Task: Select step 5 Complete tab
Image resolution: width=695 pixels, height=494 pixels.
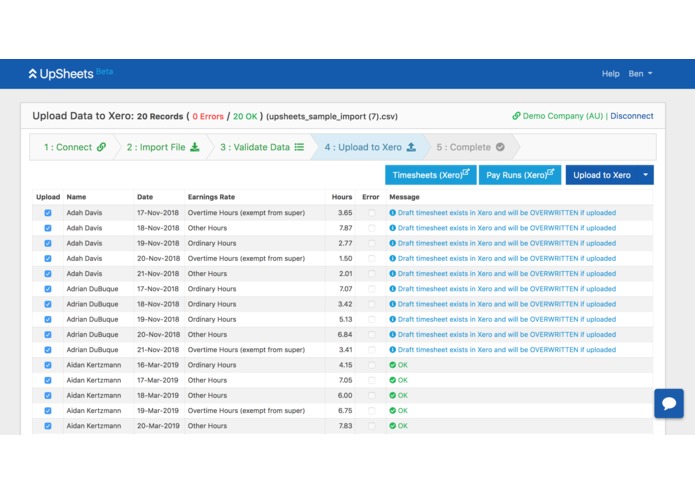Action: 470,147
